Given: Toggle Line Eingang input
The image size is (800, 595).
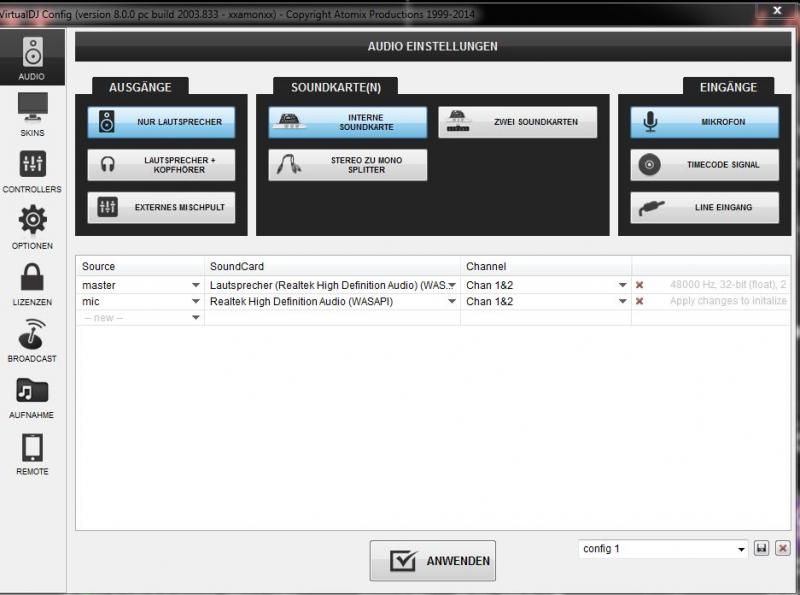Looking at the screenshot, I should pos(705,207).
